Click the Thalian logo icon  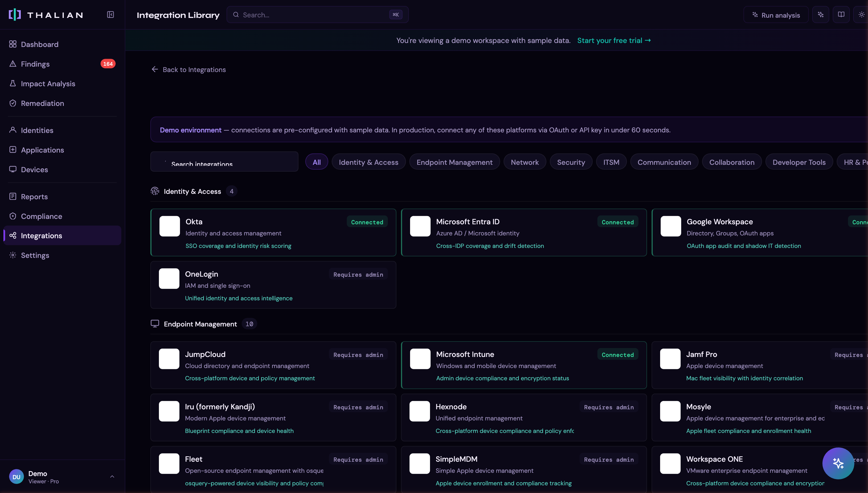pyautogui.click(x=15, y=15)
